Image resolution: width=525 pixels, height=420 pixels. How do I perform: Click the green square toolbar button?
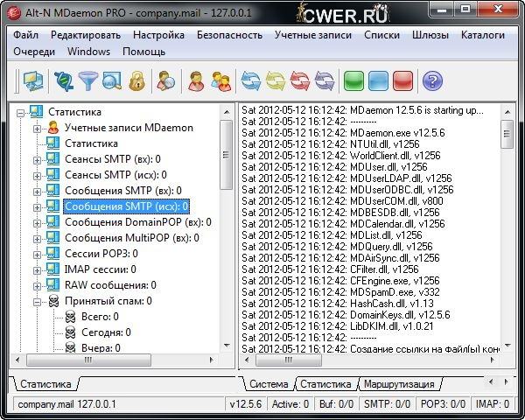(354, 82)
